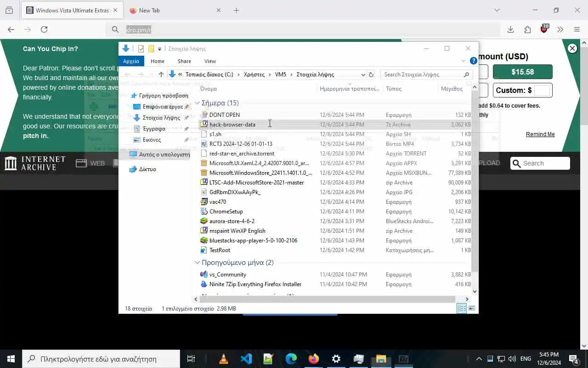Viewport: 588px width, 368px height.
Task: Select the TestRoot registry file icon
Action: click(204, 250)
